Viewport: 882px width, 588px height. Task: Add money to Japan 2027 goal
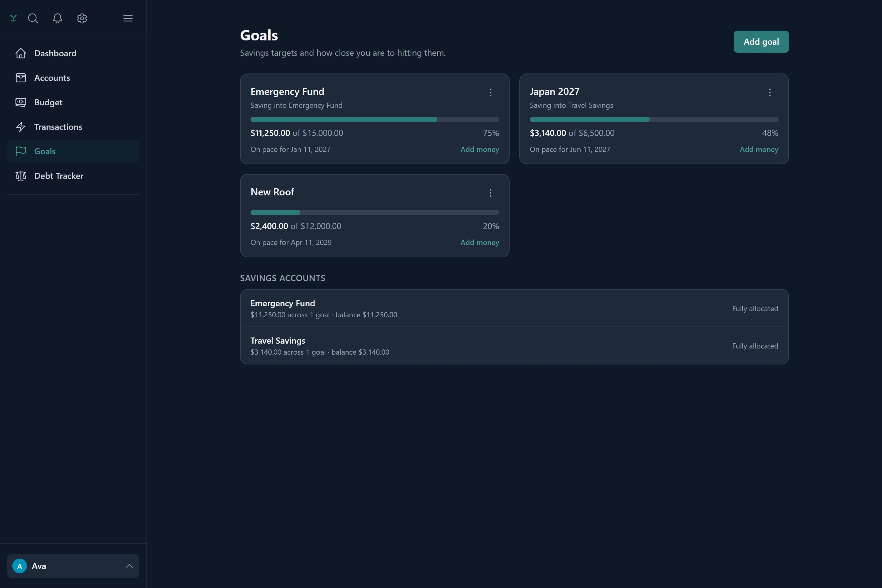[759, 149]
